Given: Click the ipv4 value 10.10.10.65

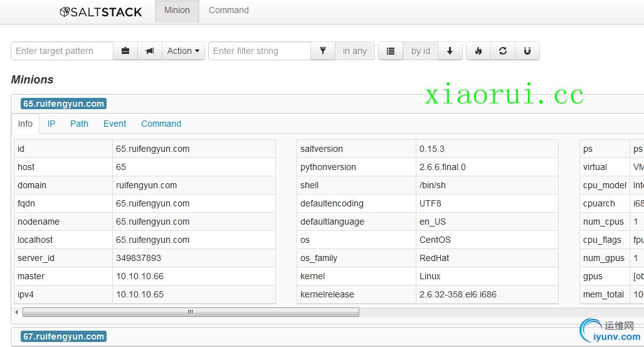Looking at the screenshot, I should (140, 294).
